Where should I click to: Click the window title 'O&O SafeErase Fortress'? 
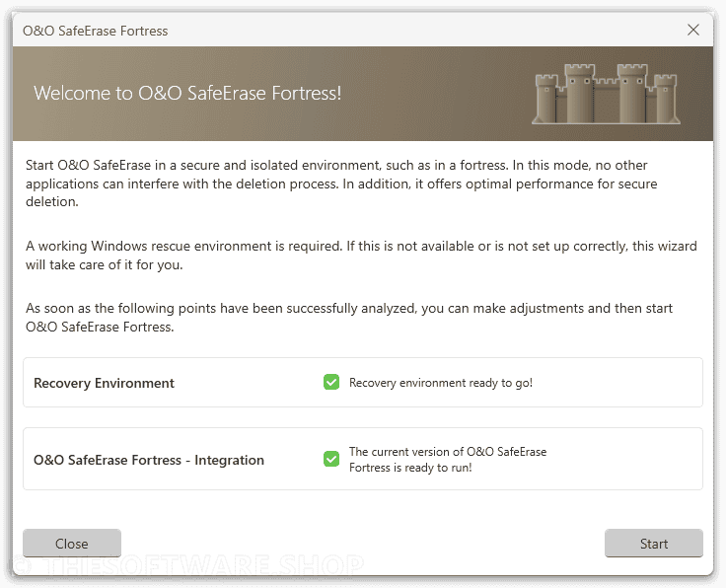click(96, 31)
